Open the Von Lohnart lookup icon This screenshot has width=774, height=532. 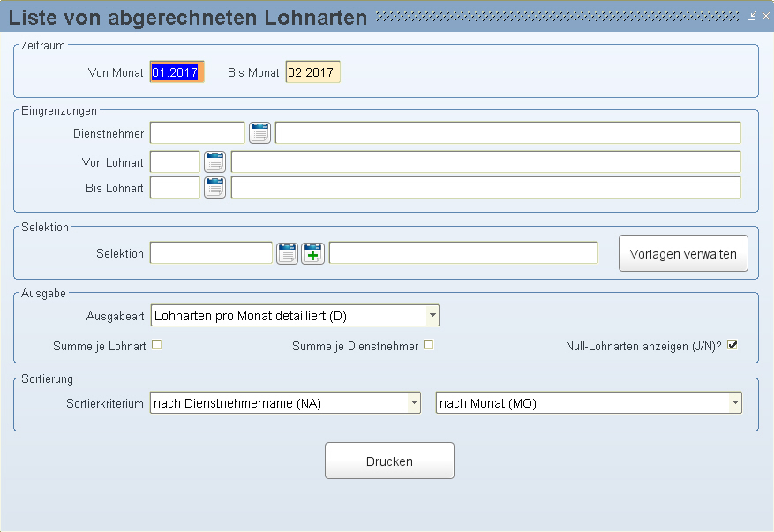click(215, 162)
